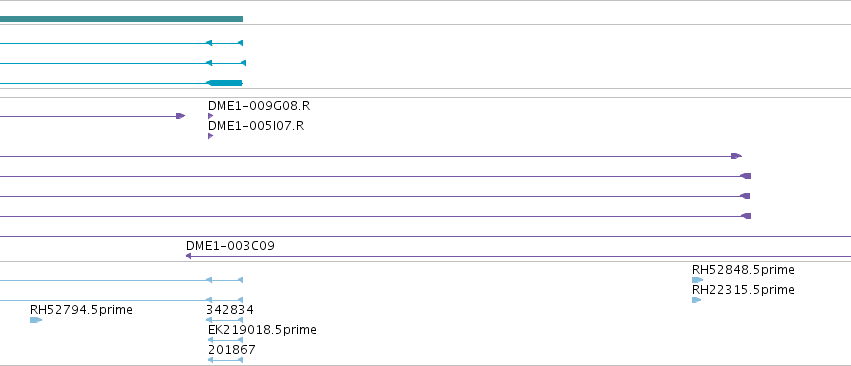Select the arrow marker under DME1-005I07.R
The image size is (851, 366).
pyautogui.click(x=211, y=136)
